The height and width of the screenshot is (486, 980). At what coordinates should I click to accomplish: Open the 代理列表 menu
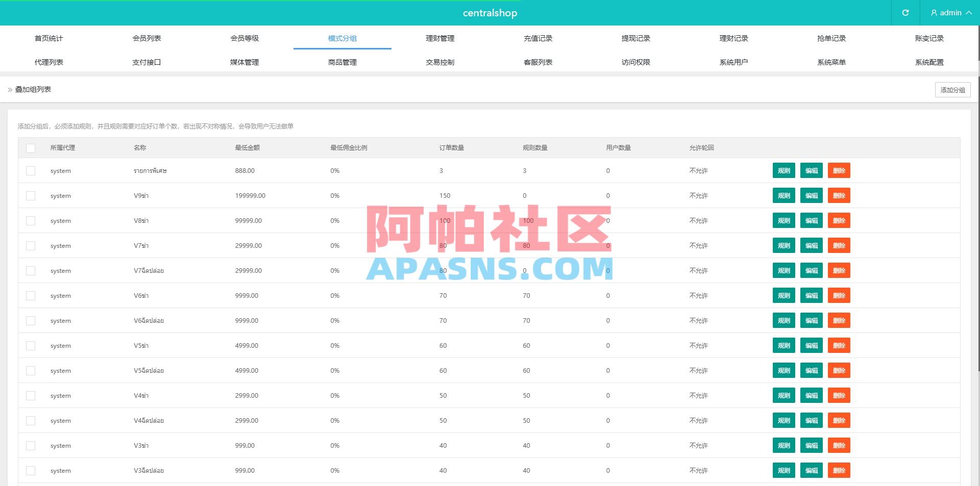coord(49,62)
